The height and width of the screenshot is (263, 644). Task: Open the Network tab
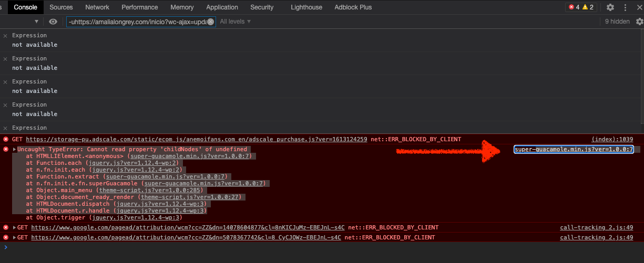click(97, 7)
